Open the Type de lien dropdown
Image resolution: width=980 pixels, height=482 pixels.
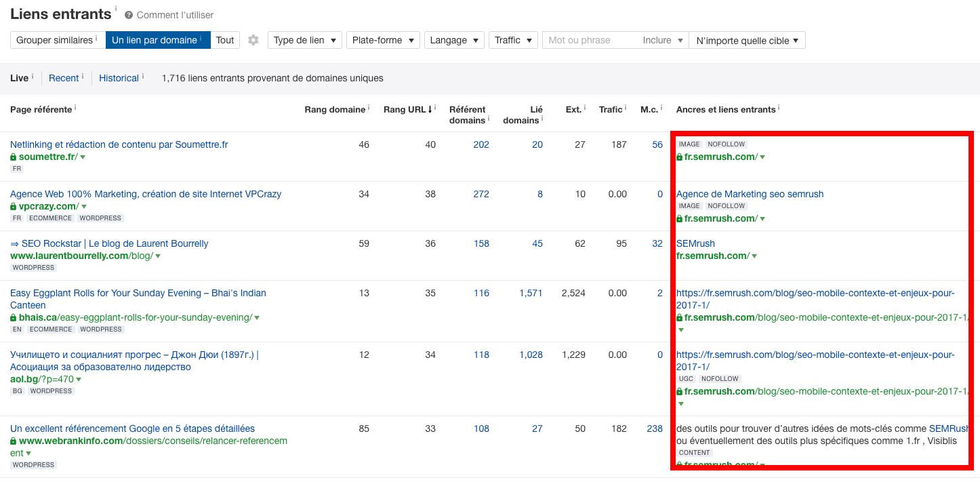[x=305, y=40]
